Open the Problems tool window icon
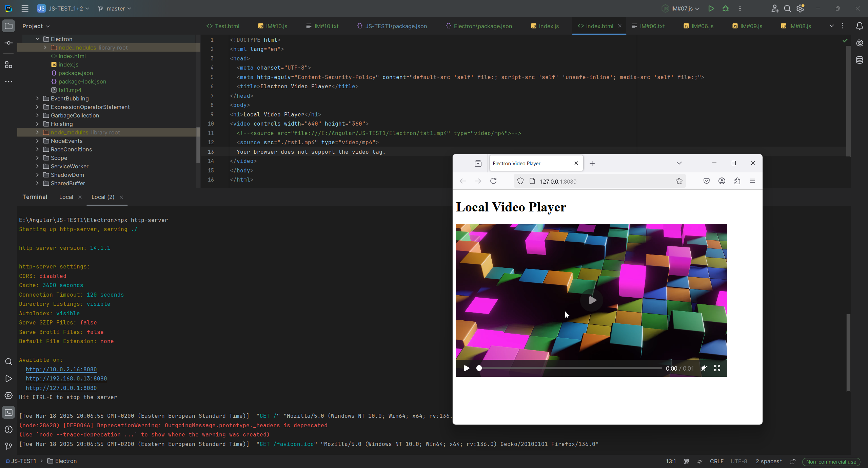 click(9, 429)
